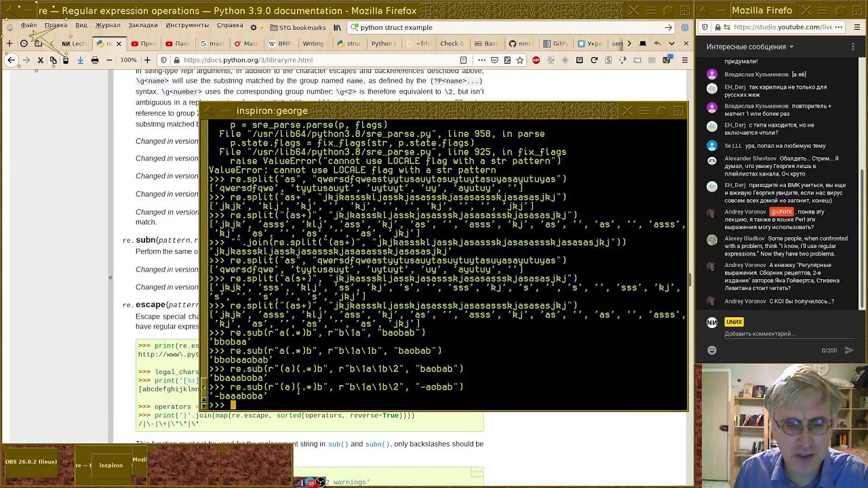This screenshot has height=488, width=868.
Task: Open the Журнал menu
Action: [x=107, y=25]
